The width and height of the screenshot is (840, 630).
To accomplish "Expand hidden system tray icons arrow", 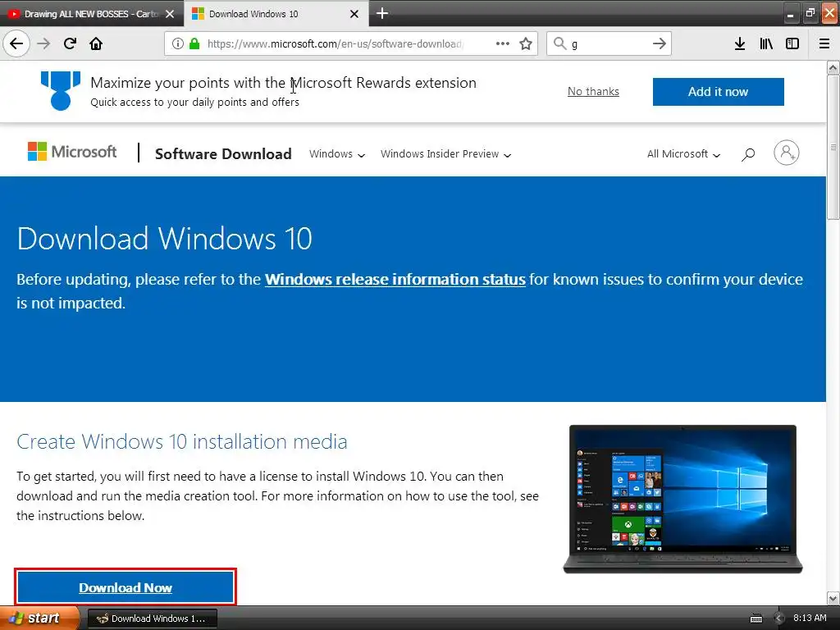I will pos(779,619).
